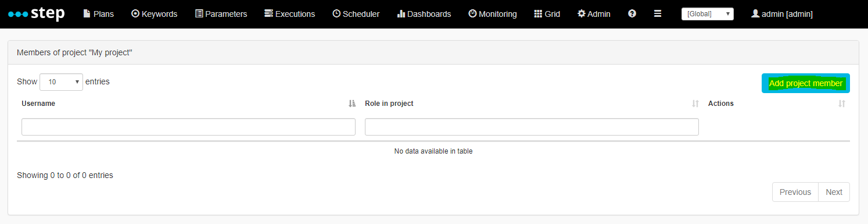Click the Next pagination button
868x224 pixels.
(x=834, y=192)
